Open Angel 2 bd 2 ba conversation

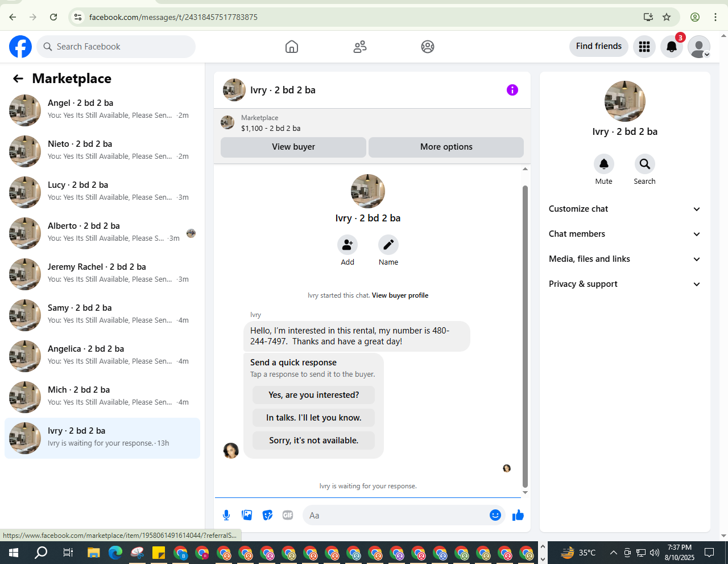(x=102, y=110)
